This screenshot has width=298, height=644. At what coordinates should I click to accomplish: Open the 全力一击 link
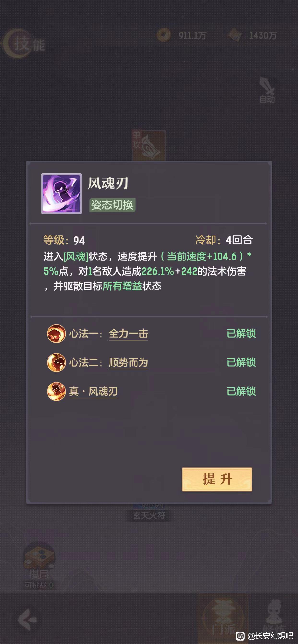(128, 334)
